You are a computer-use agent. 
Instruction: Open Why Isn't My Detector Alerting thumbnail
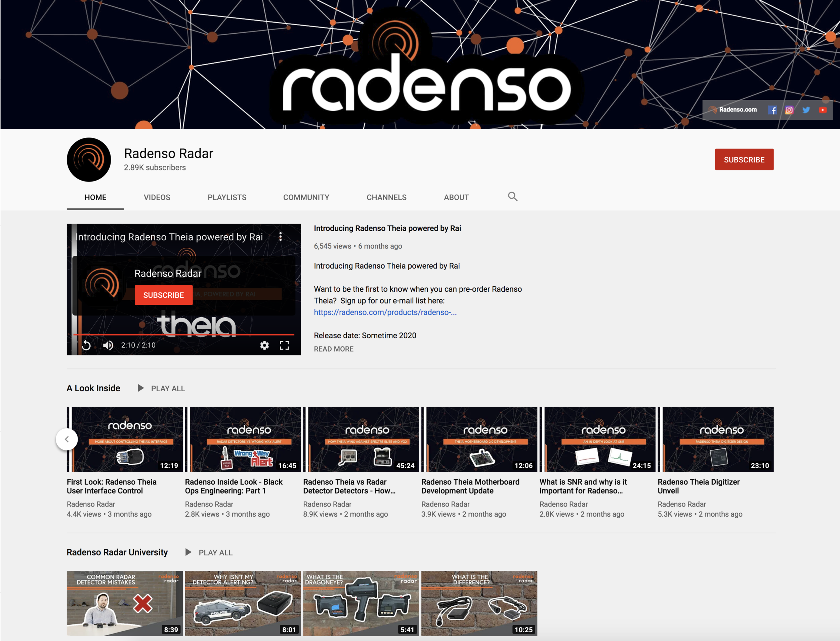243,603
